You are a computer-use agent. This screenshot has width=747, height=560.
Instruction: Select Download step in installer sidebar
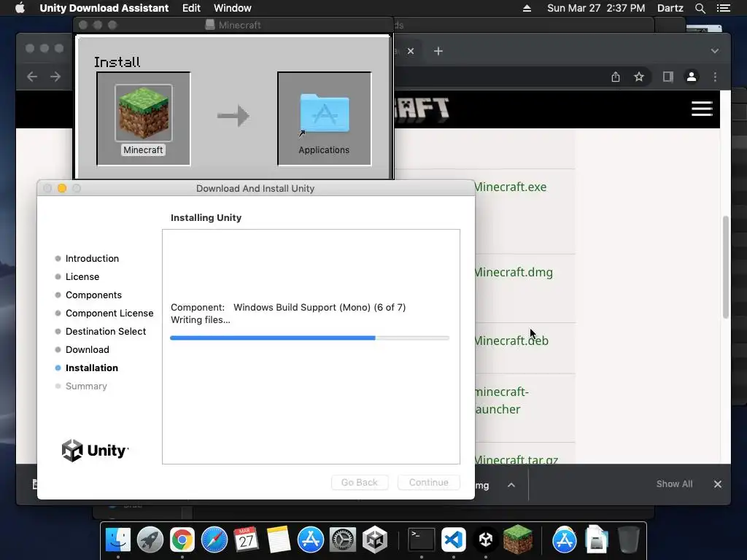[x=88, y=349]
